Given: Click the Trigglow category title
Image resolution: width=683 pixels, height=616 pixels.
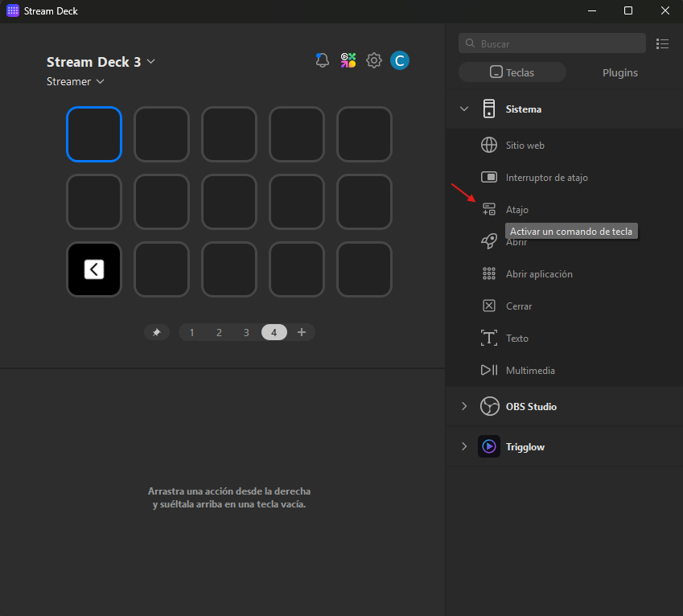Looking at the screenshot, I should tap(525, 447).
